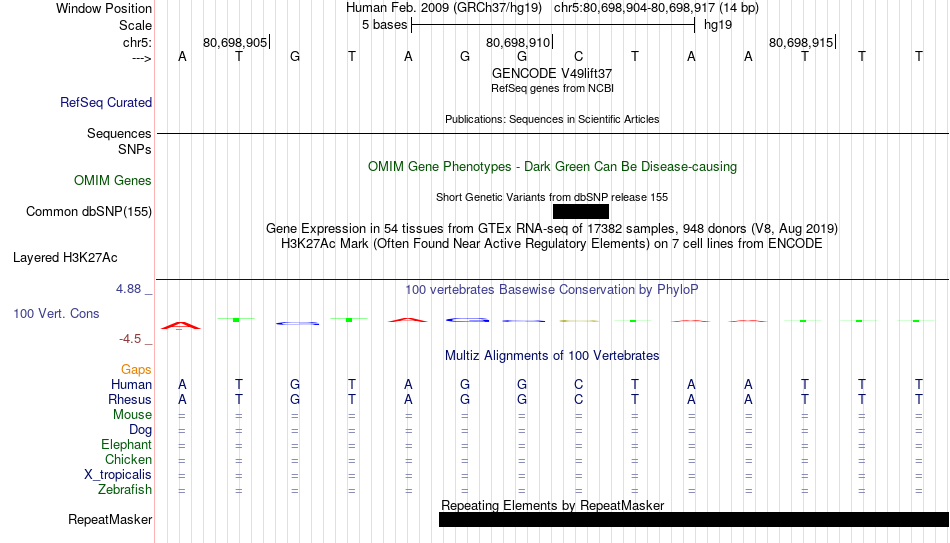Click Publications: Sequences in Scientific Articles title
This screenshot has width=950, height=543.
[552, 119]
